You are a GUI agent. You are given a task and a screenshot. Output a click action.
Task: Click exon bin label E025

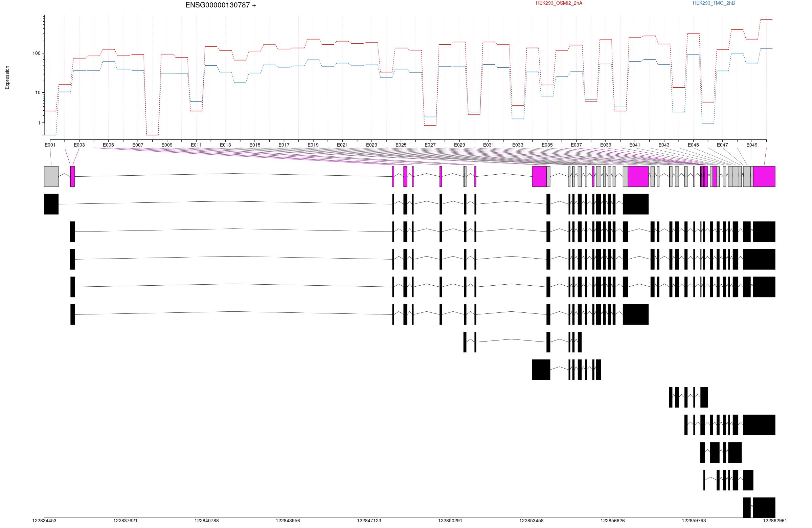[x=401, y=145]
